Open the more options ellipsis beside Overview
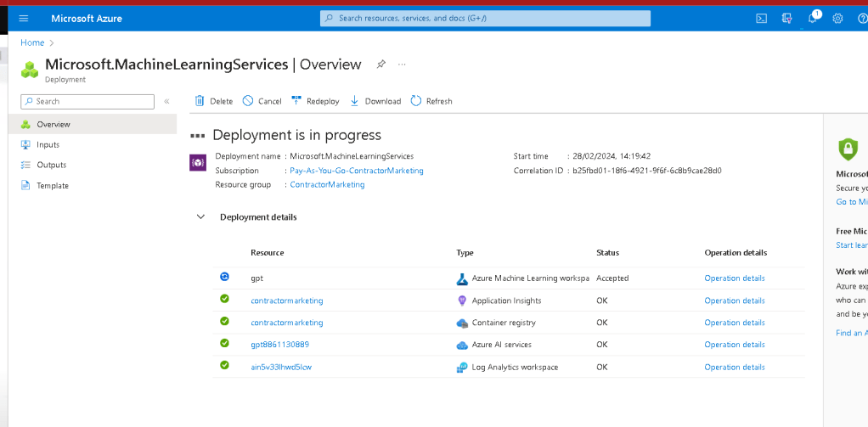Screen dimensions: 868x427 coord(402,65)
